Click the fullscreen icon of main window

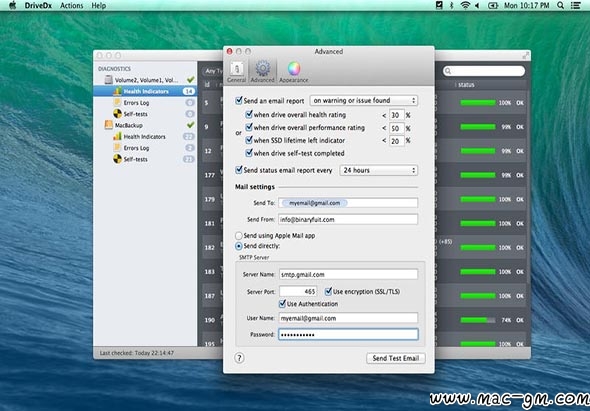point(526,55)
